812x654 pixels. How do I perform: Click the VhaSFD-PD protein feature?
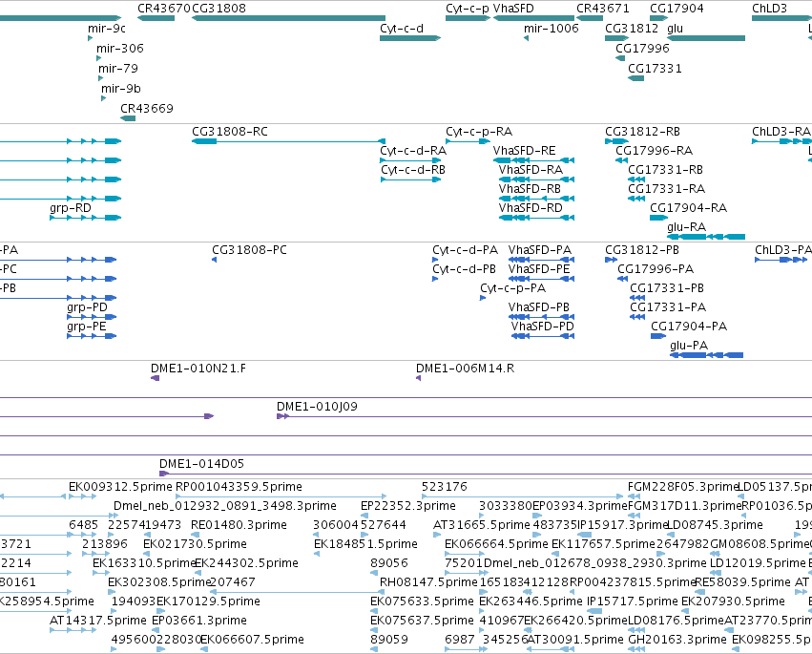[x=543, y=336]
